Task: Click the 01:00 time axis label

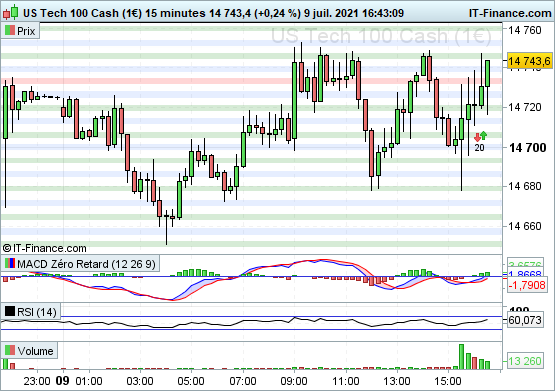Action: pos(89,381)
